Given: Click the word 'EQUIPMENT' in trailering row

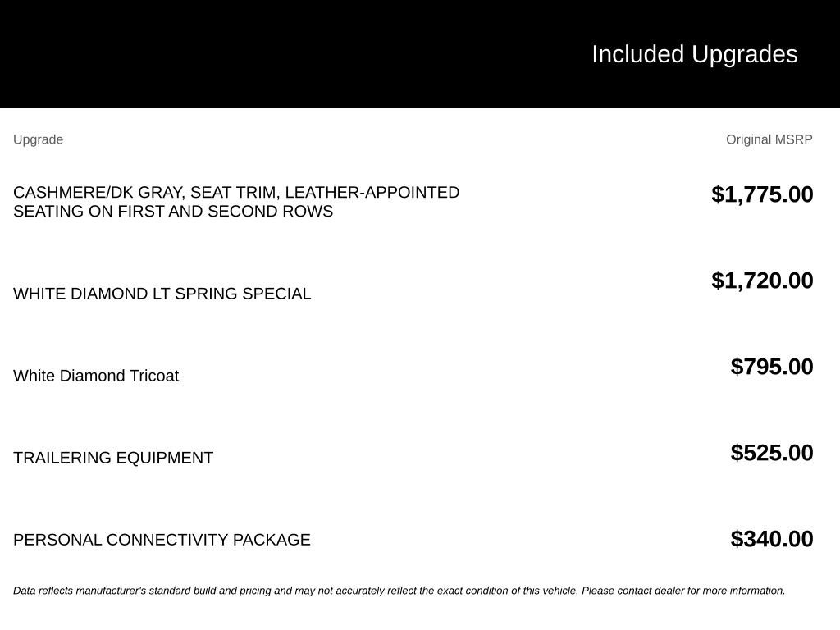Looking at the screenshot, I should tap(164, 458).
